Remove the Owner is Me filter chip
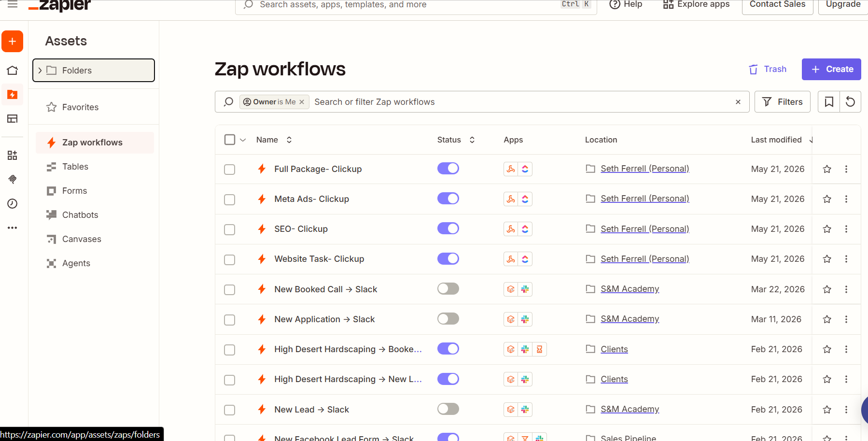Screen dimensions: 868x441 302,102
